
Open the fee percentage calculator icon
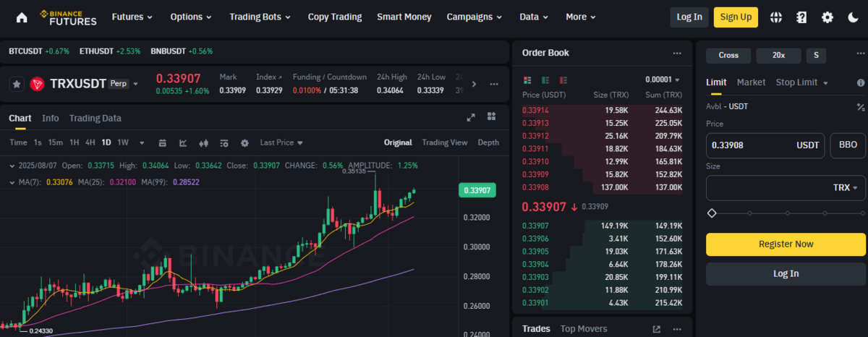861,107
